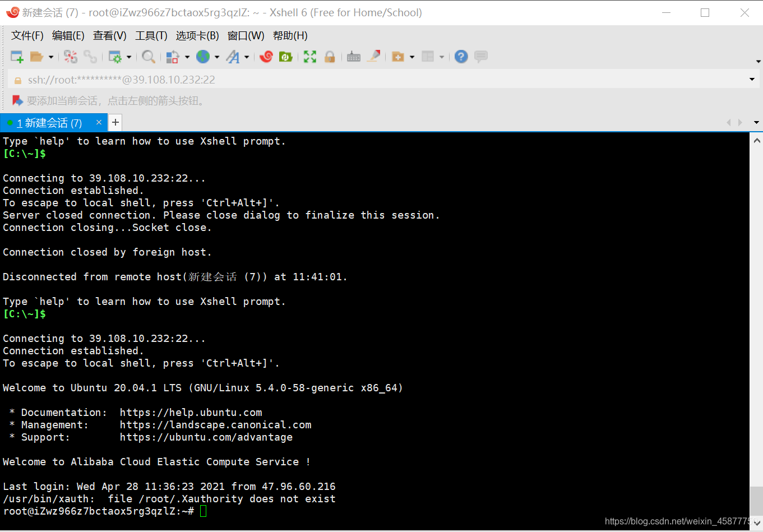Click the grayed Reconnect chain icon

[90, 57]
